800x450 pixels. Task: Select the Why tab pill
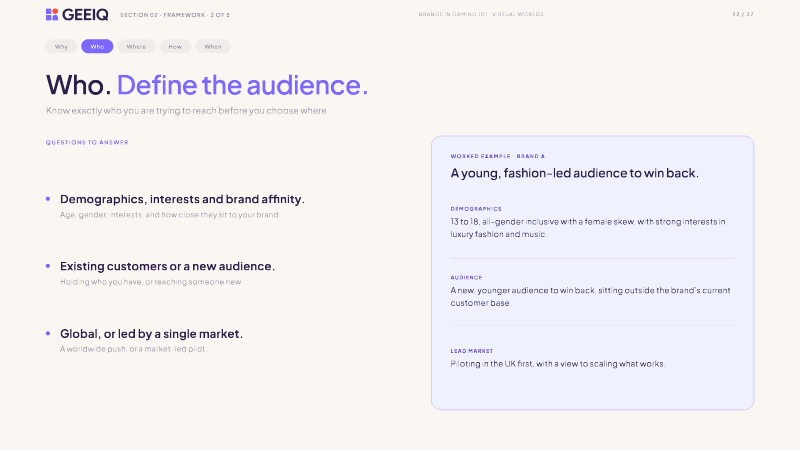pos(61,46)
